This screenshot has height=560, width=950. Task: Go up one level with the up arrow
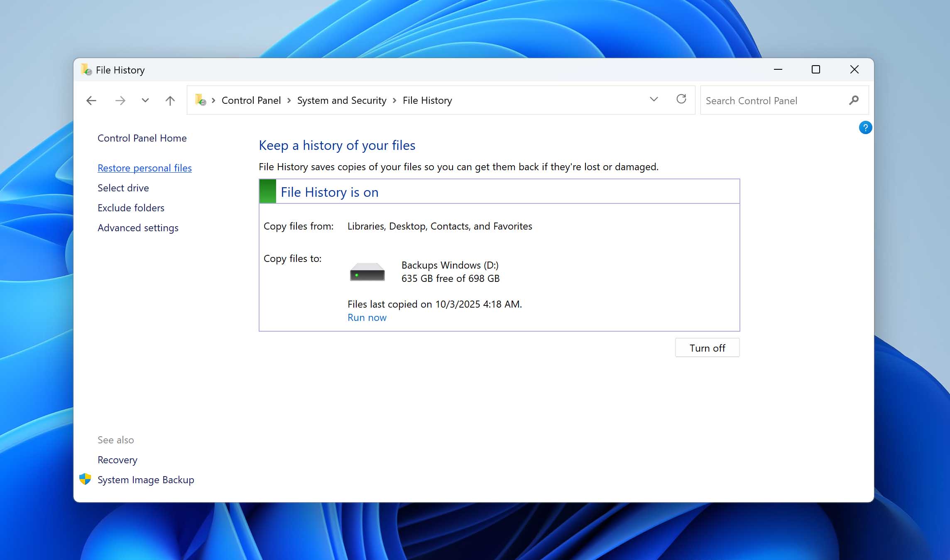click(169, 100)
